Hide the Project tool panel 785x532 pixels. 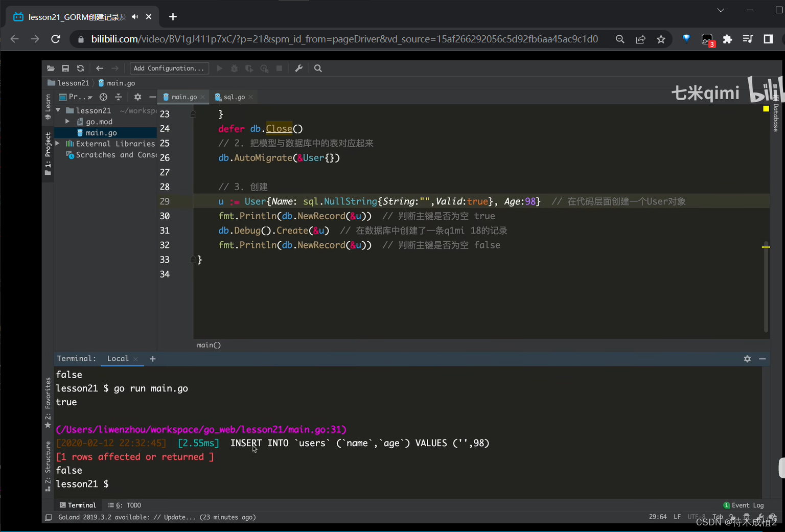pos(152,97)
